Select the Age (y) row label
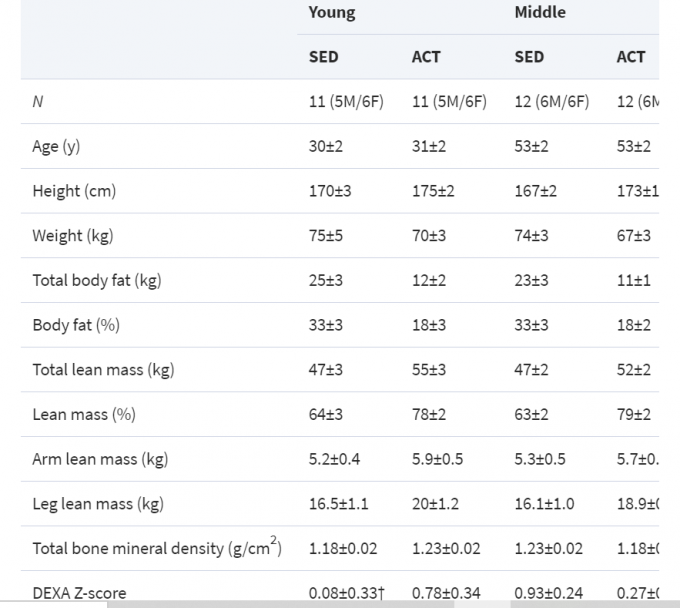The image size is (680, 608). pos(56,147)
